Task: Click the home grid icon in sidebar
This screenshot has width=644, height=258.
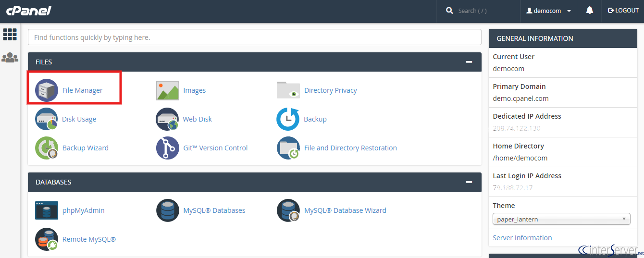Action: (10, 34)
